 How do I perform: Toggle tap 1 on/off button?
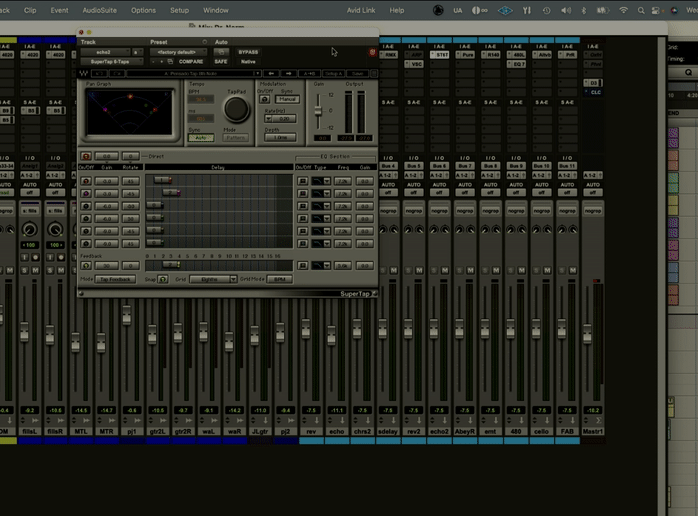pos(86,181)
